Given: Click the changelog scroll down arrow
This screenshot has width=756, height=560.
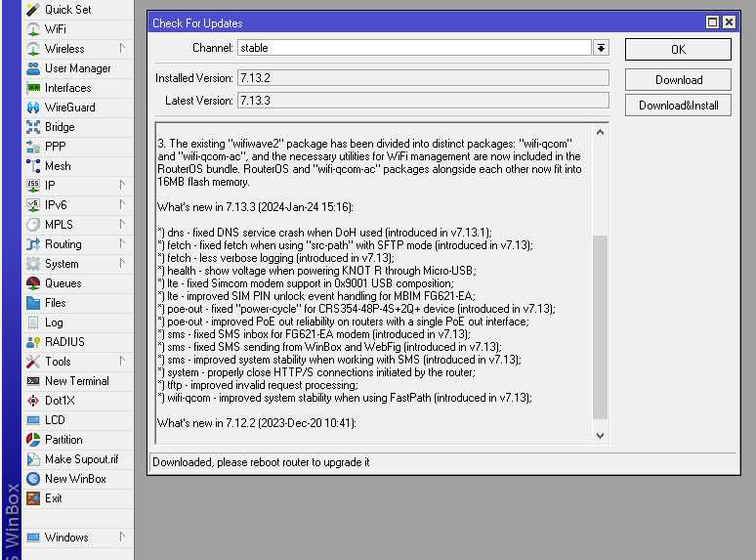Looking at the screenshot, I should click(x=600, y=436).
